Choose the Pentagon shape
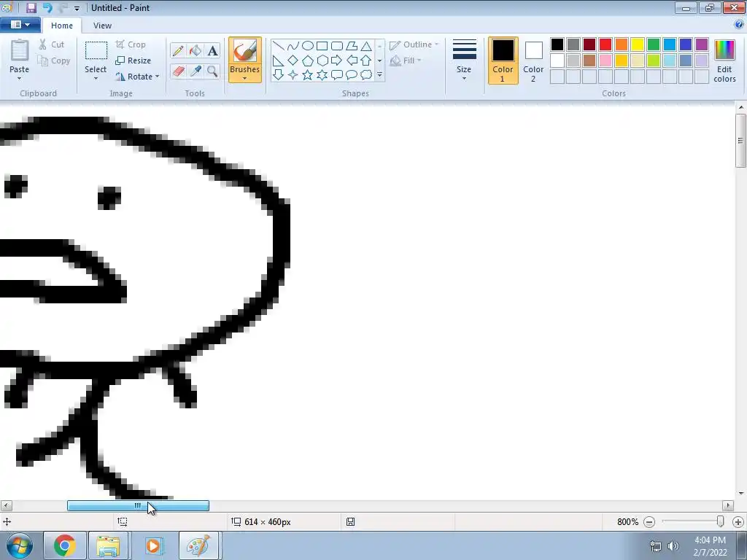Image resolution: width=747 pixels, height=560 pixels. tap(308, 61)
